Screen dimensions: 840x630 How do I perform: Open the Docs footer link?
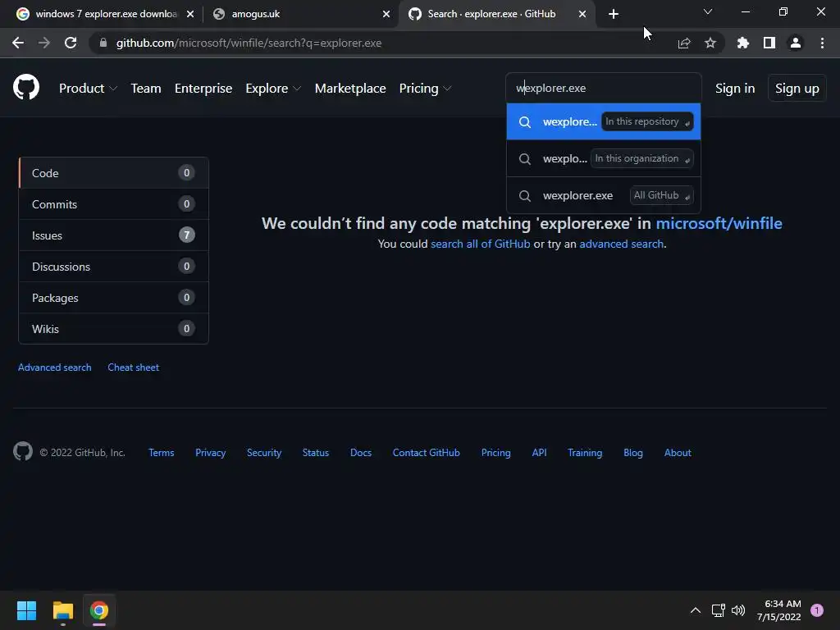tap(361, 453)
